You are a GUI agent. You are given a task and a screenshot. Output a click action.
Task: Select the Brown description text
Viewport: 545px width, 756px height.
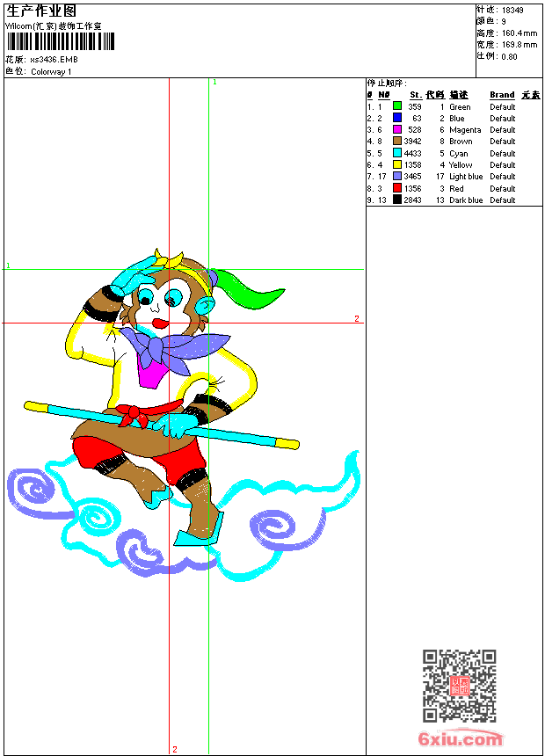[x=461, y=142]
